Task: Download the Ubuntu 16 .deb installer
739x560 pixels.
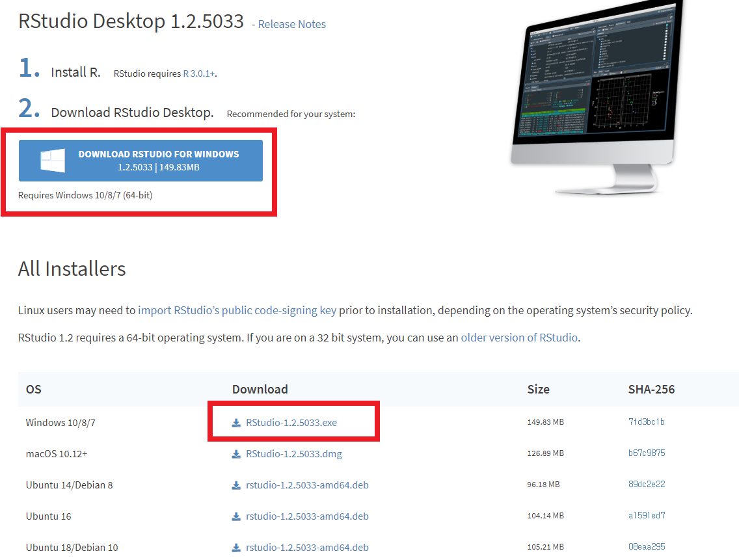Action: [307, 516]
